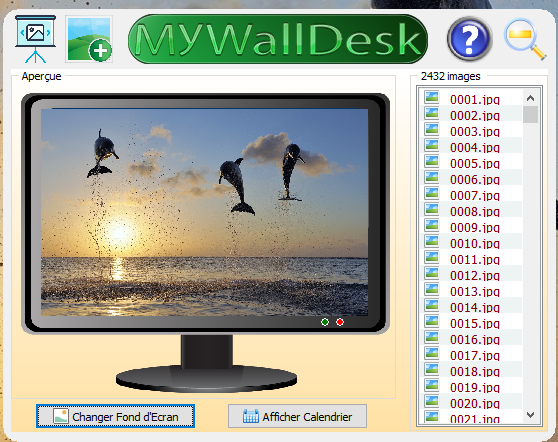Click the picture icon beside 0011.jpg

[432, 257]
